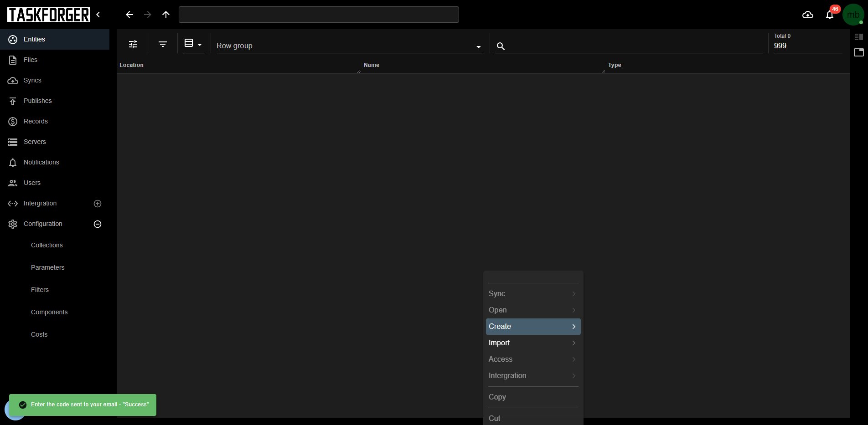This screenshot has width=868, height=425.
Task: Select Create in the context menu
Action: [533, 327]
